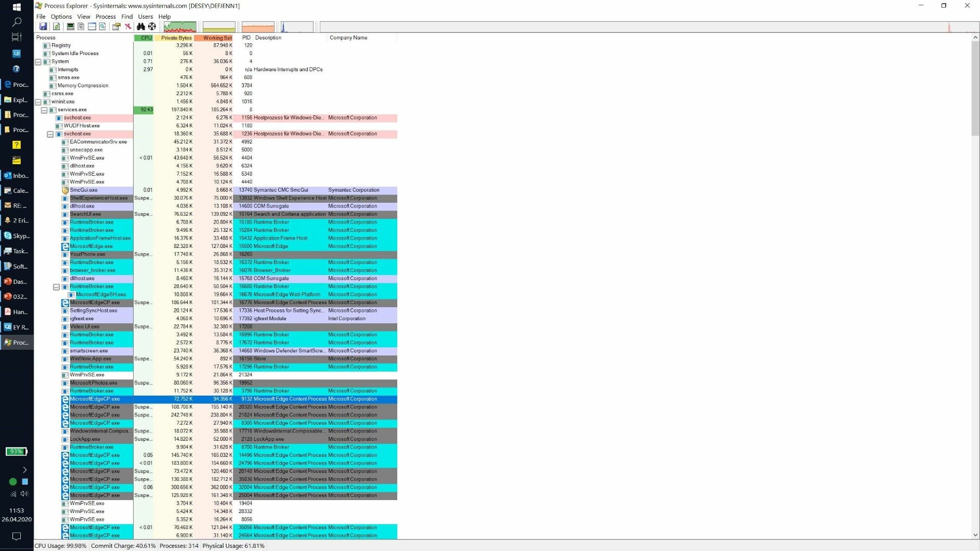Open the View menu
This screenshot has width=980, height=551.
83,17
